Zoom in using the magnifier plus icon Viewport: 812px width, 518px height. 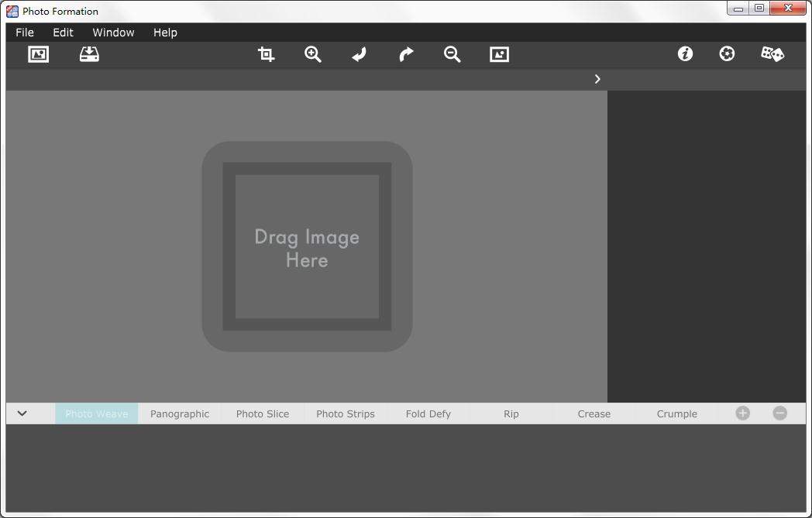point(313,54)
